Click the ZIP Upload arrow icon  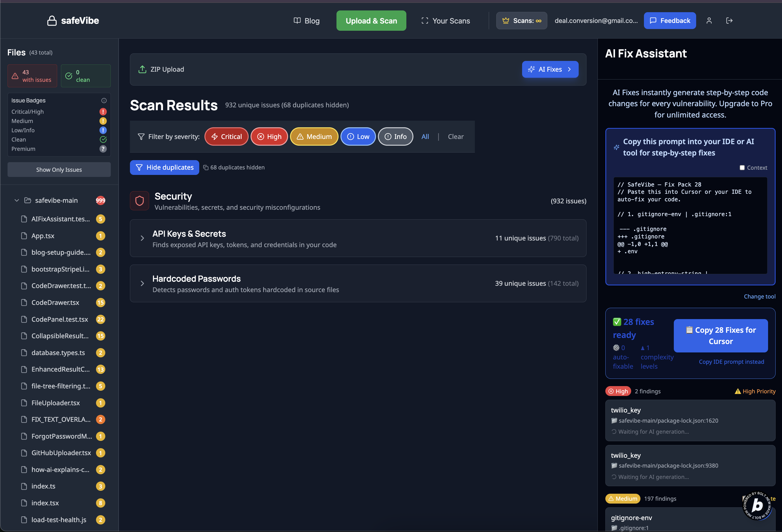(x=142, y=69)
